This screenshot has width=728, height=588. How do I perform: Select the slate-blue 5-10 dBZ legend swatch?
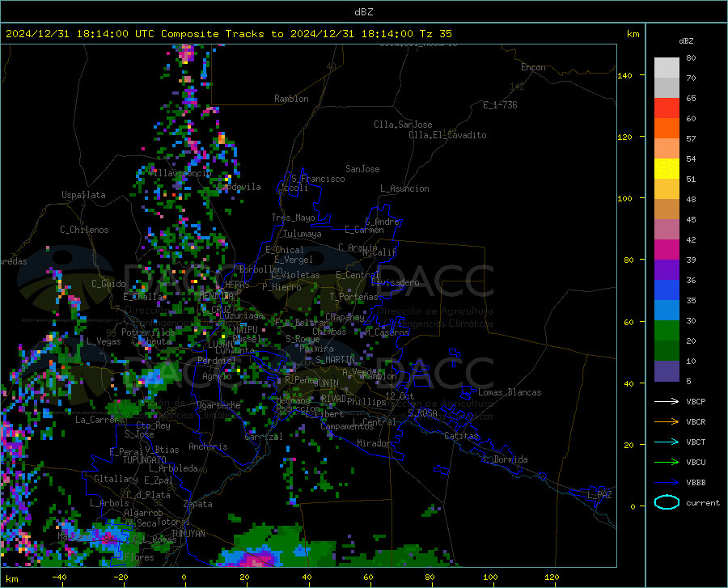click(667, 371)
